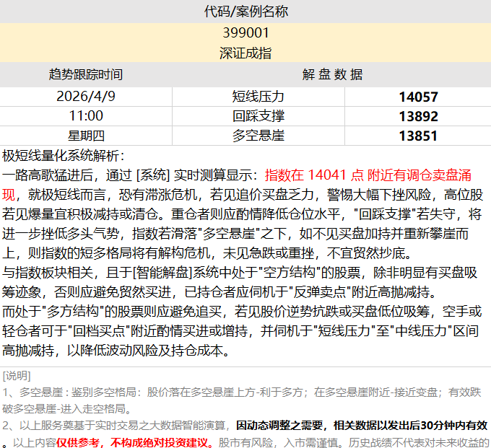Click the 深证成指 name cell
491x448 pixels.
pyautogui.click(x=245, y=53)
